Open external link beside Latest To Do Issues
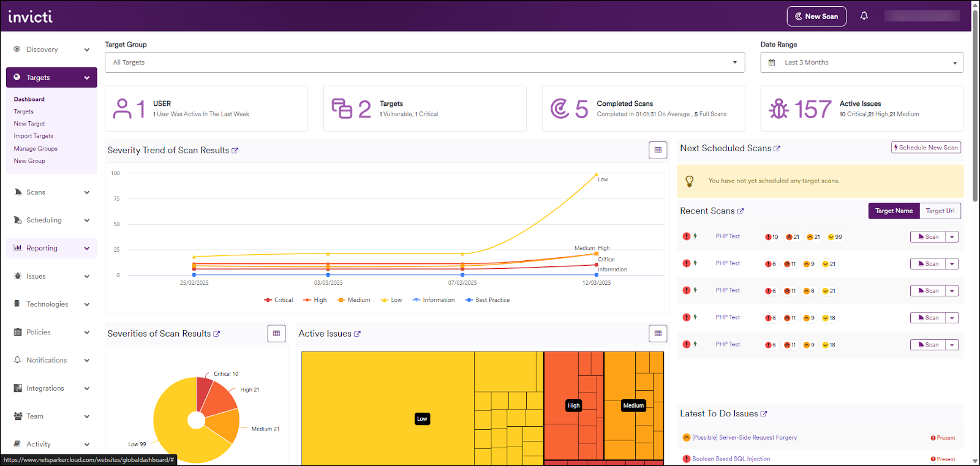The image size is (980, 466). click(764, 414)
